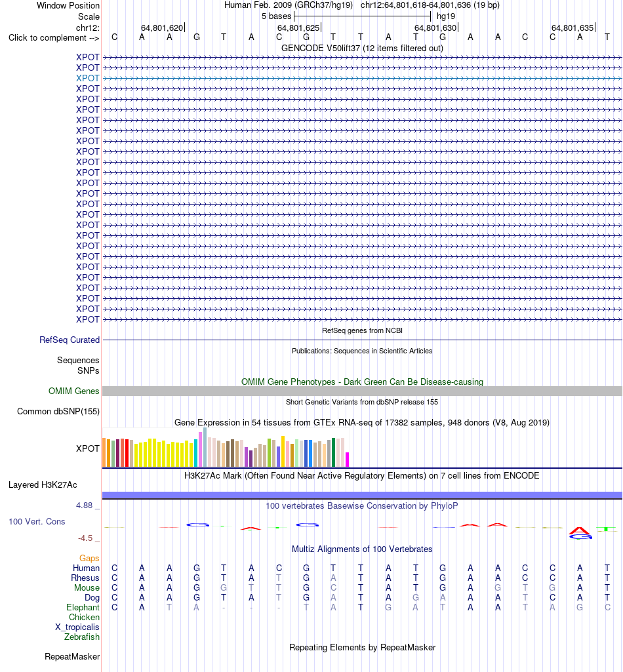
Task: Open 'Multiz Alignments of 100 Vertebrates' title
Action: click(x=362, y=549)
